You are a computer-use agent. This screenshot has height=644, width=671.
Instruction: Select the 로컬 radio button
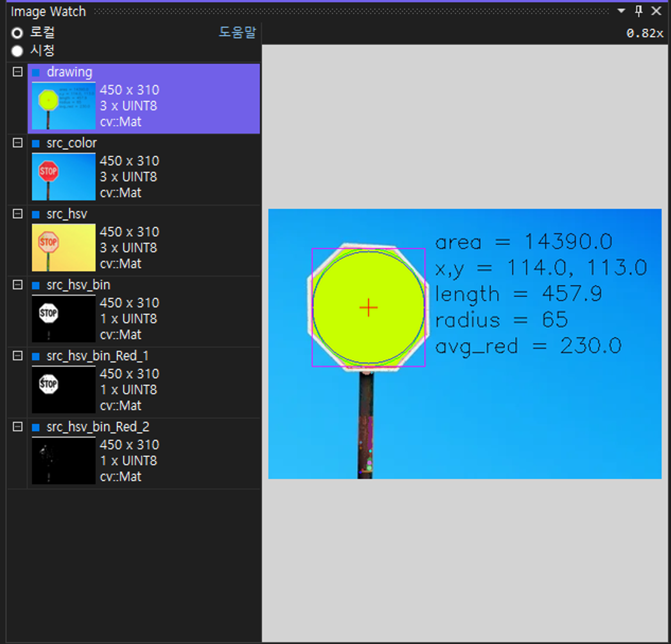[x=17, y=33]
